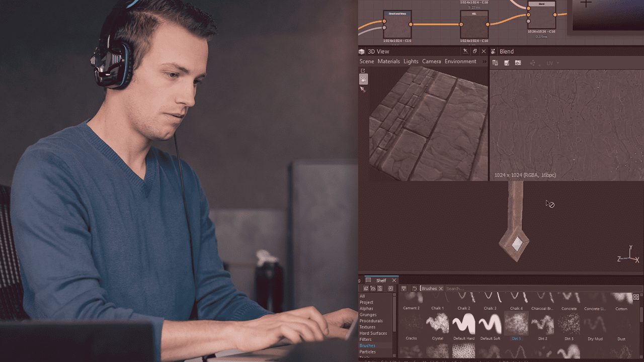
Task: Click the camera icon in 3D View sidebar
Action: [x=363, y=79]
